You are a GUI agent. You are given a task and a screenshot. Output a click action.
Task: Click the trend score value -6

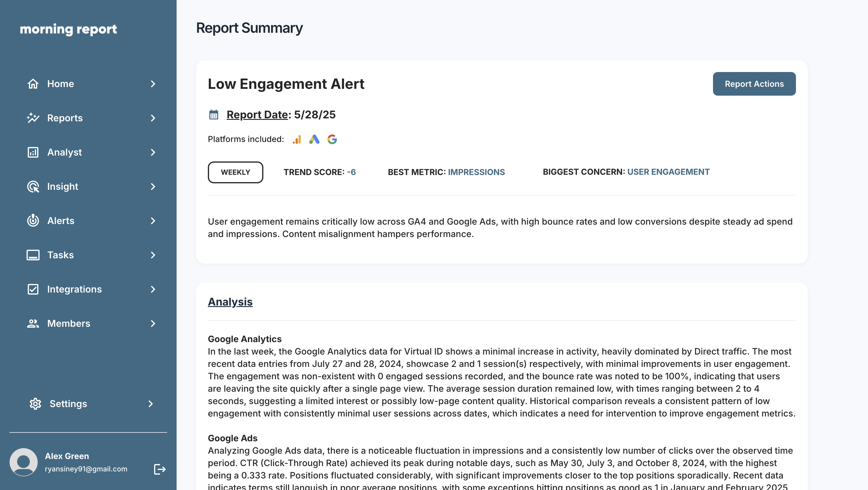pyautogui.click(x=351, y=172)
